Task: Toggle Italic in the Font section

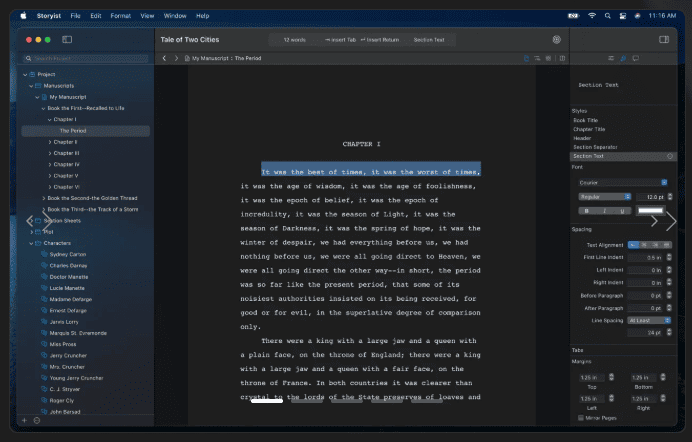Action: coord(604,211)
